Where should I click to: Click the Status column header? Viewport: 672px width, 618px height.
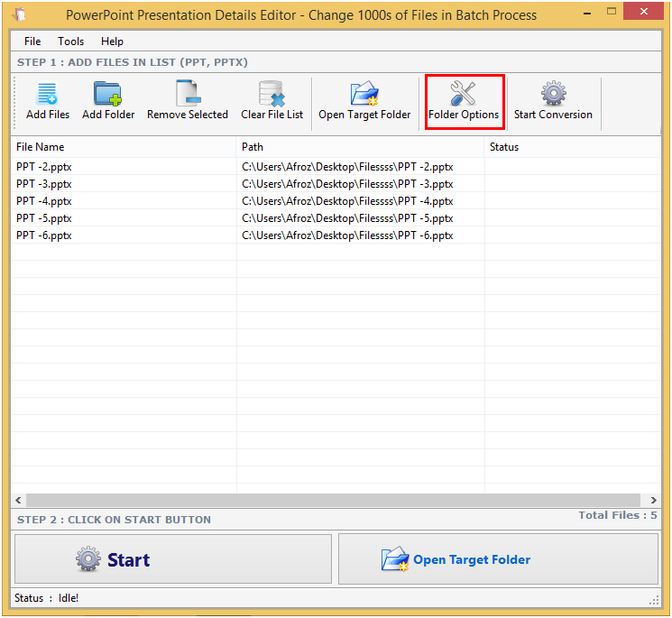[x=573, y=147]
